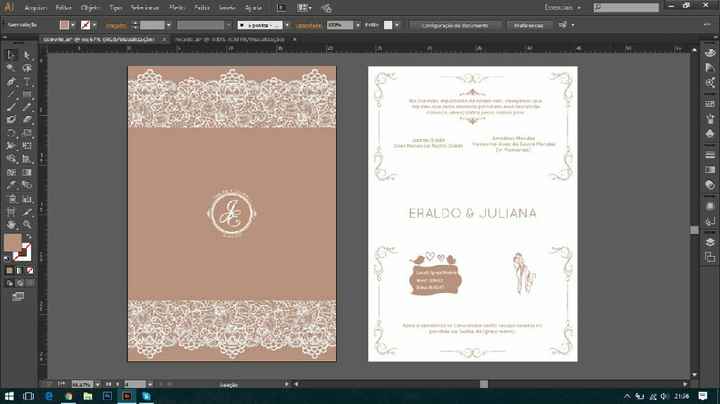Click the horizontal scrollbar thumb
This screenshot has width=720, height=404.
click(x=484, y=384)
